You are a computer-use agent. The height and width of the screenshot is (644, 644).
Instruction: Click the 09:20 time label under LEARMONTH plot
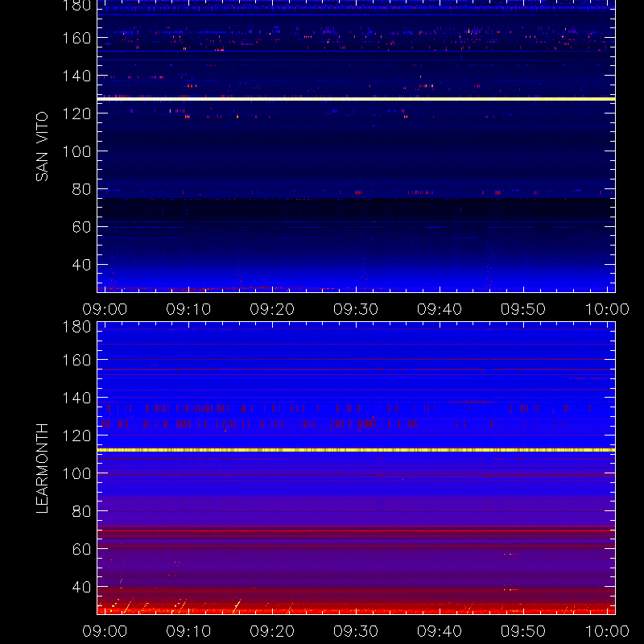pos(272,631)
